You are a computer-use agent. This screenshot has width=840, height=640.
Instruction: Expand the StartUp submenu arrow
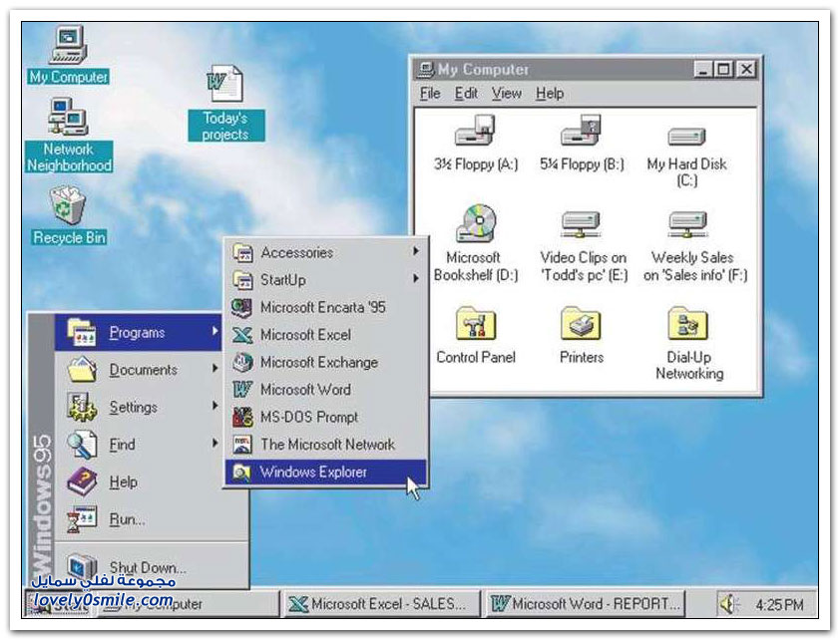(x=416, y=278)
